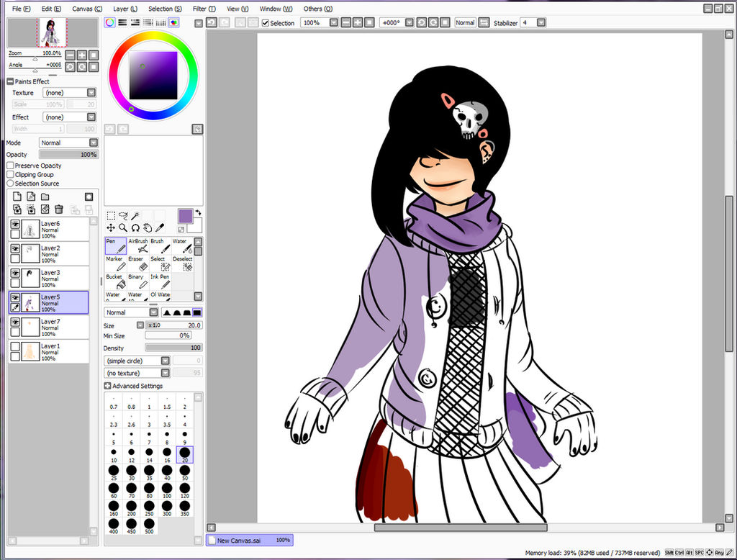Hide Layer3 with its eye icon
The image size is (737, 560).
(15, 273)
